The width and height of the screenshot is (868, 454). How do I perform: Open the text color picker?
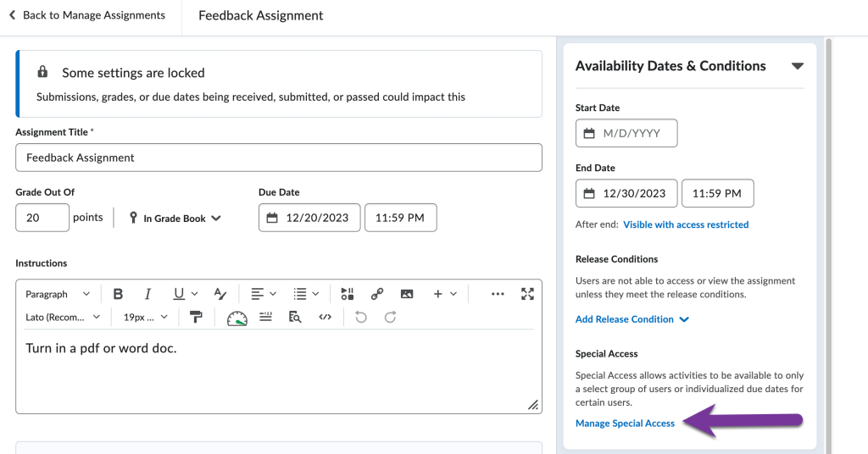(220, 294)
